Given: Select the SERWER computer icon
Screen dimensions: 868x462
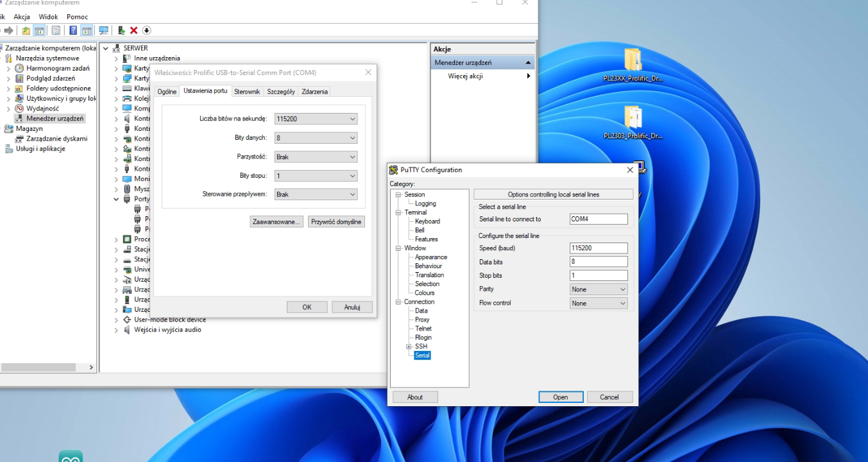Looking at the screenshot, I should pos(117,48).
